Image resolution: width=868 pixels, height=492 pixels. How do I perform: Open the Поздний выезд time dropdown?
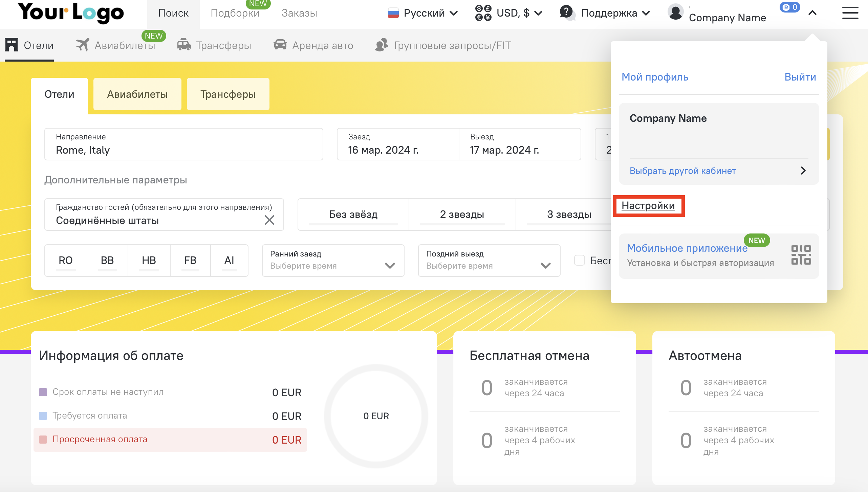point(489,260)
